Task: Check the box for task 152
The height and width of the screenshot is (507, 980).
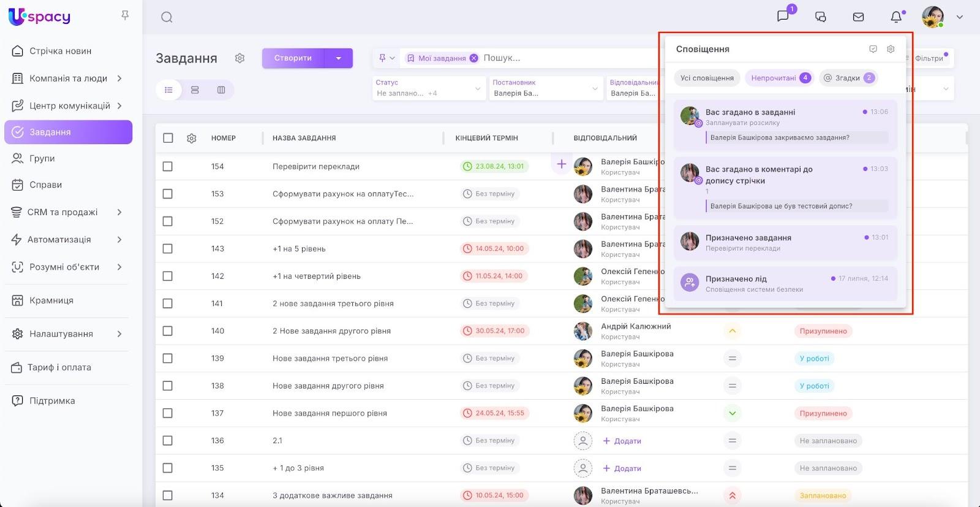Action: 168,221
